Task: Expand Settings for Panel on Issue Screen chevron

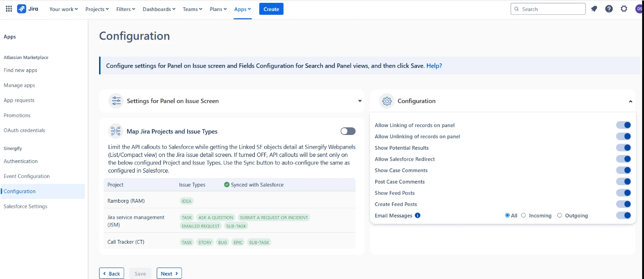Action: coord(360,101)
